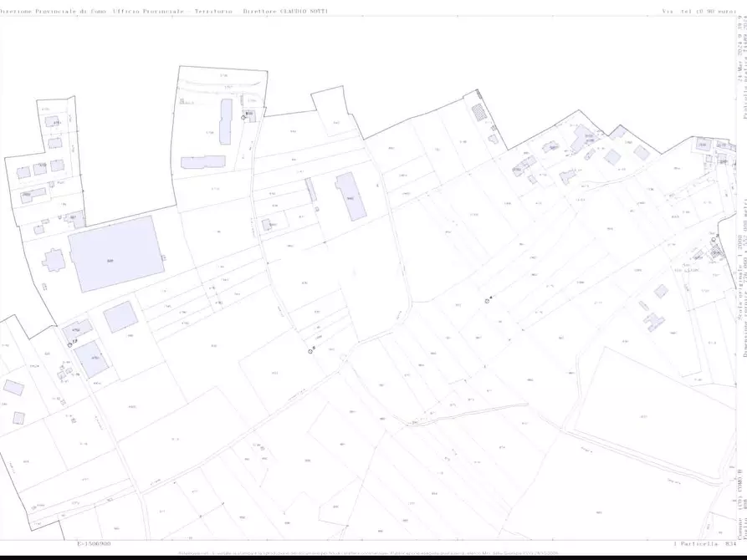Screen dimensions: 747x560
Task: Click the cross-shaped building left of the largest building
Action: pyautogui.click(x=56, y=261)
